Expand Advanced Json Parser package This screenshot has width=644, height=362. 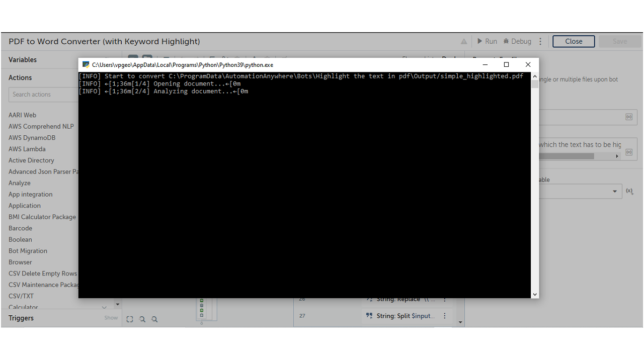43,171
